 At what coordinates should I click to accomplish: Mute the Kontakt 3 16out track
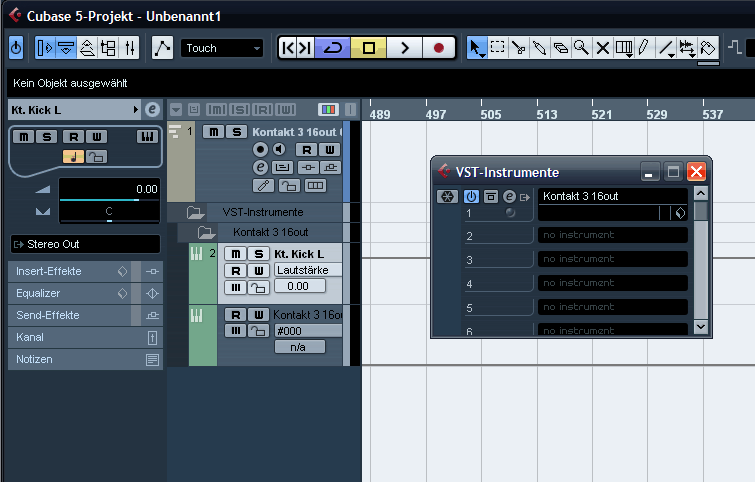tap(213, 132)
